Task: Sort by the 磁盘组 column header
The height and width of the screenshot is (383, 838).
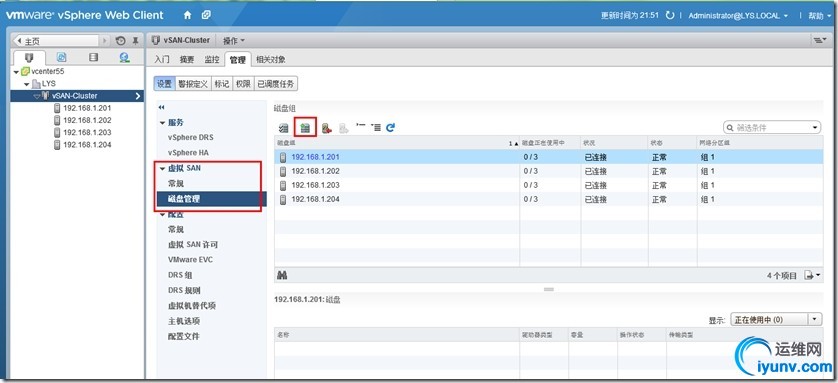Action: coord(397,143)
